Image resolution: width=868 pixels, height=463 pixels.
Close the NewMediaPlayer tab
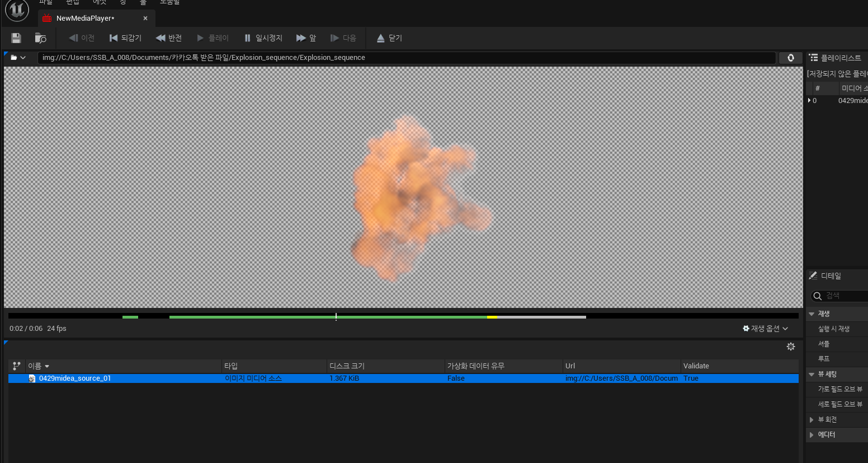point(145,18)
